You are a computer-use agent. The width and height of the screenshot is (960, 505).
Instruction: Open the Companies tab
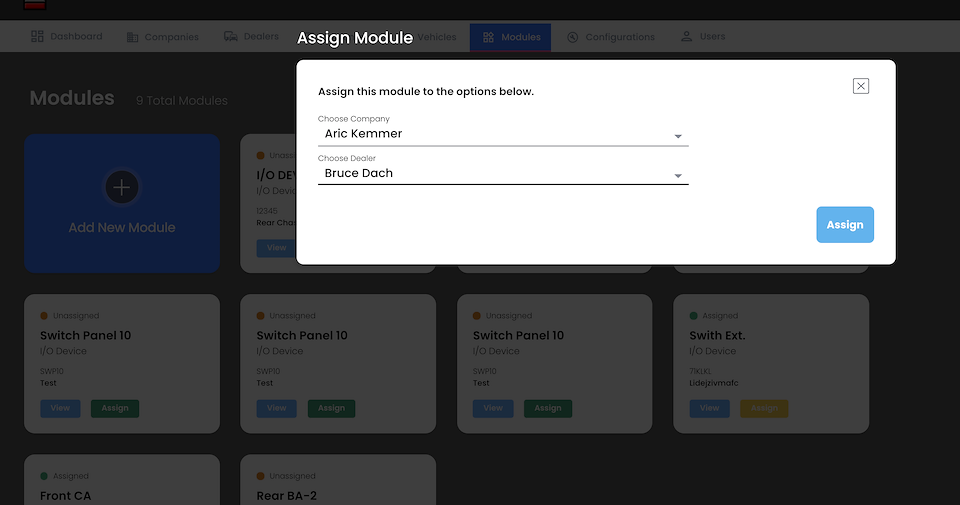pyautogui.click(x=162, y=37)
